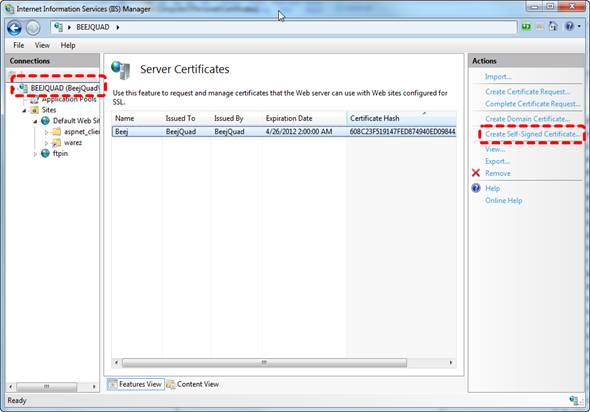Switch to Features View tab
This screenshot has width=590, height=412.
click(x=136, y=384)
